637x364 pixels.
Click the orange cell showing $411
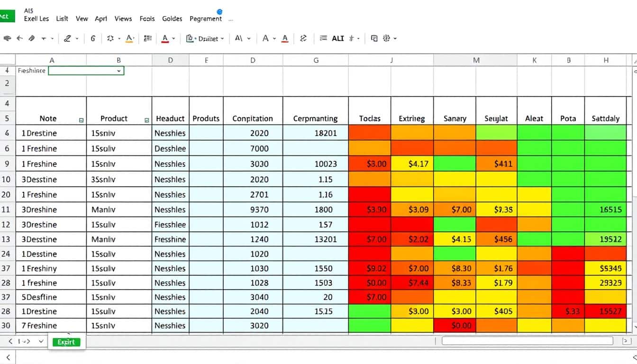496,164
